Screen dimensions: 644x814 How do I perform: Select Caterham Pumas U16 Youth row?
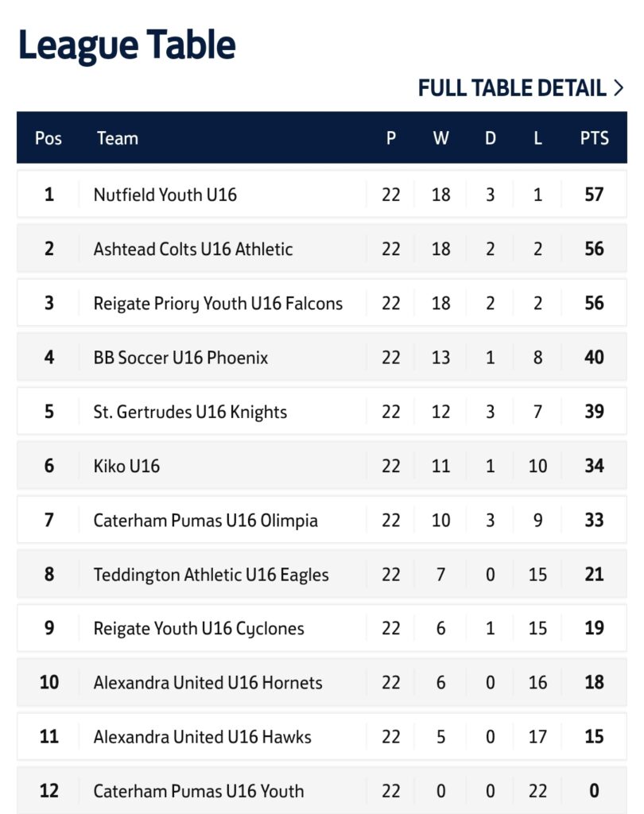pos(321,791)
